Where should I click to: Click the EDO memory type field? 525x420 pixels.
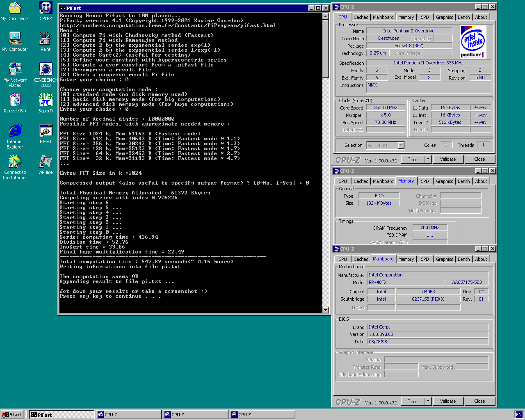[379, 196]
